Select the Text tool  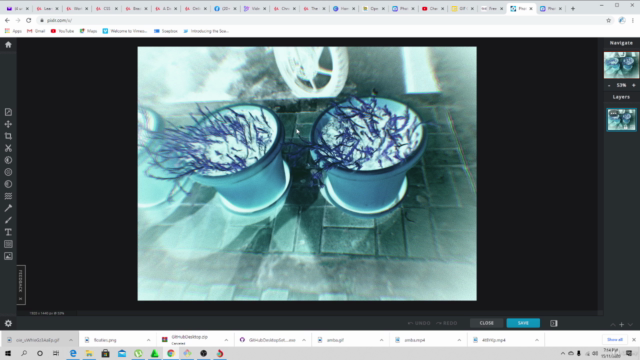coord(8,232)
